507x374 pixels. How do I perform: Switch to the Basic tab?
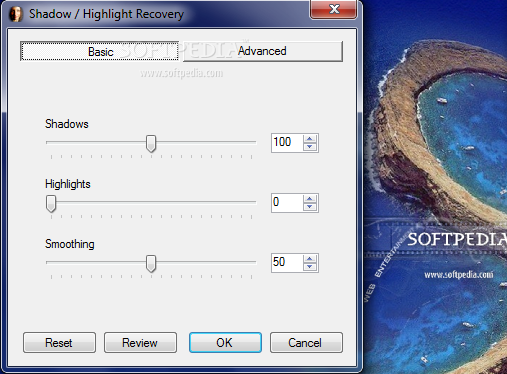tap(100, 51)
